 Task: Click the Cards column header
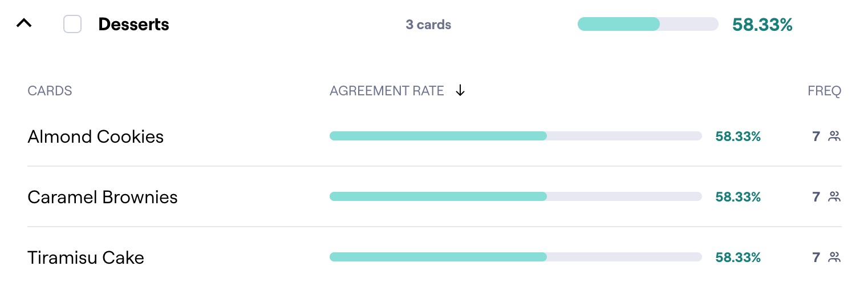50,91
